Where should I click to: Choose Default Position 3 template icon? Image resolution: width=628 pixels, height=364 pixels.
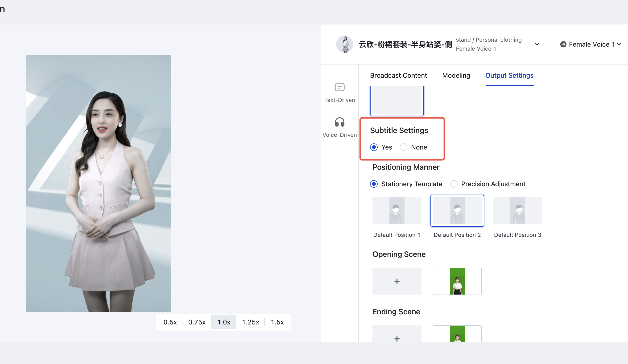[517, 211]
